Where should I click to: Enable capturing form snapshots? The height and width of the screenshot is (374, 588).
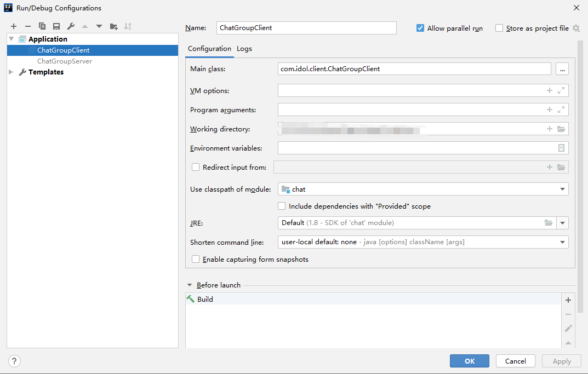pyautogui.click(x=196, y=260)
